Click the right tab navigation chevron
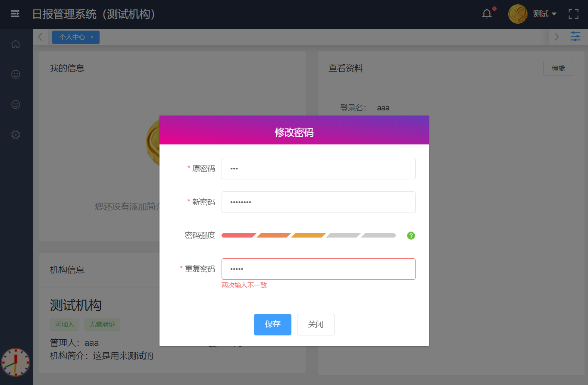The height and width of the screenshot is (385, 588). (556, 37)
